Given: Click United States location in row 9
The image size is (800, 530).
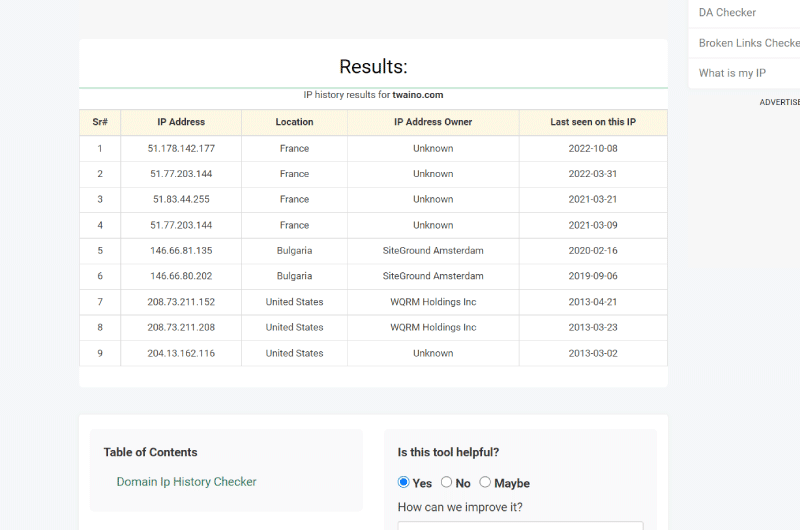Looking at the screenshot, I should click(294, 353).
